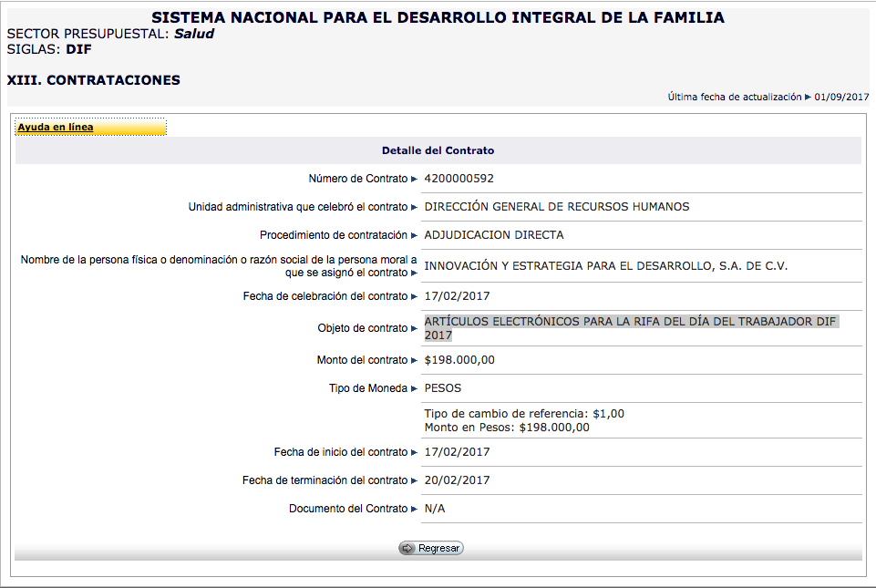Select the contract number 4200000592
Viewport: 876px width, 588px height.
(459, 179)
